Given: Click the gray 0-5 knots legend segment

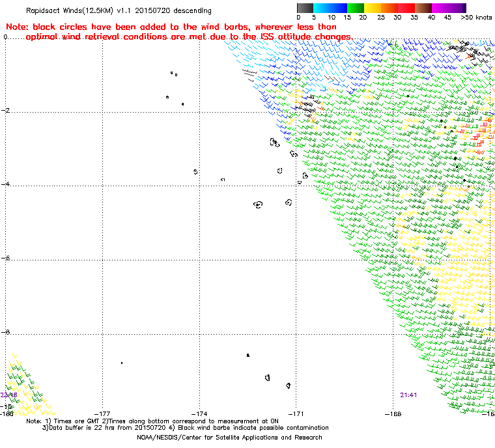Looking at the screenshot, I should [x=305, y=8].
